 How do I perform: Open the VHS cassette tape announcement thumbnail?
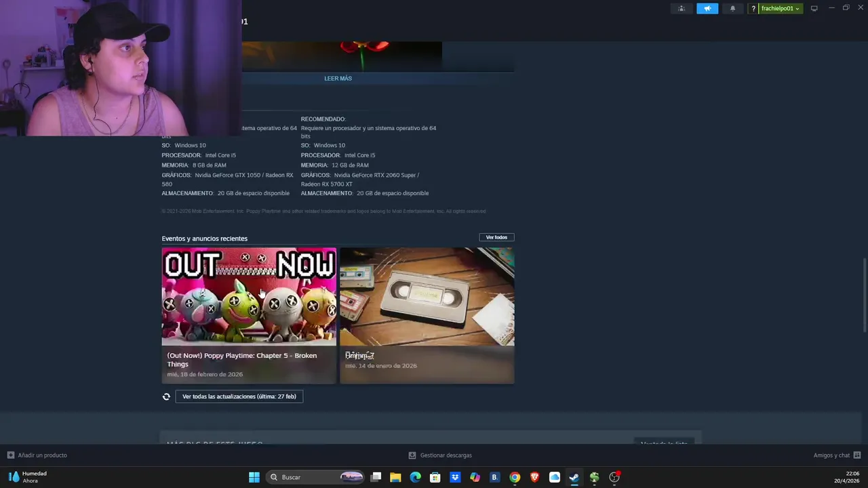tap(427, 296)
